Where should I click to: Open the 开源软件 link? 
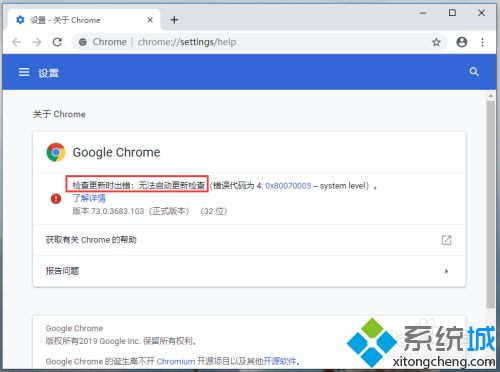click(x=280, y=361)
